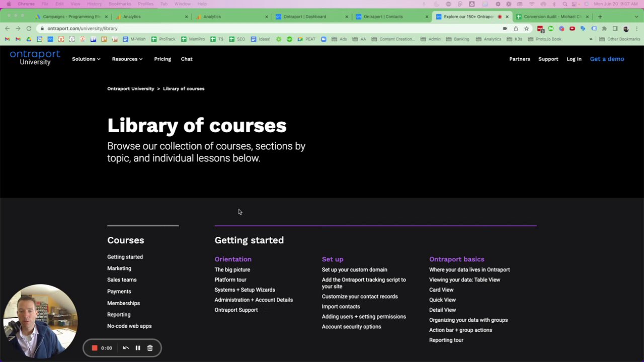This screenshot has height=362, width=644.
Task: Open Reporting tour lesson
Action: tap(446, 340)
